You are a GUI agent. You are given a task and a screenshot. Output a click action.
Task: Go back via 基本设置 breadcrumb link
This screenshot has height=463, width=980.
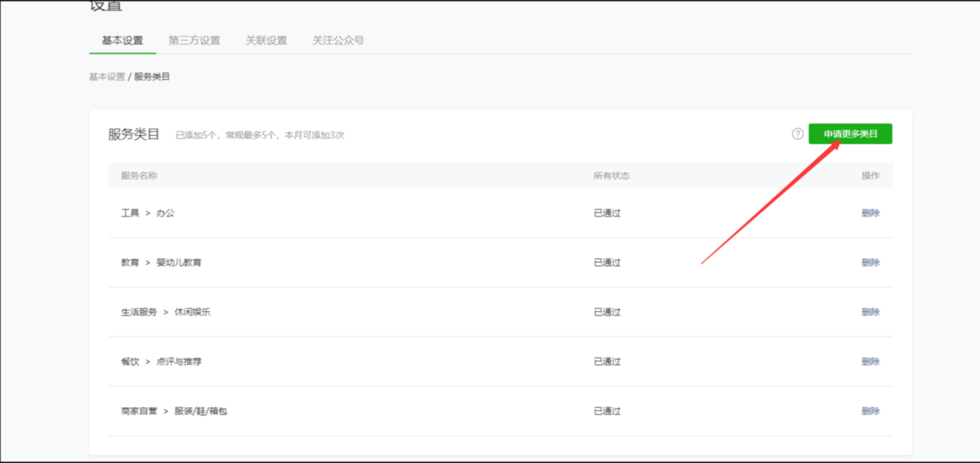107,77
